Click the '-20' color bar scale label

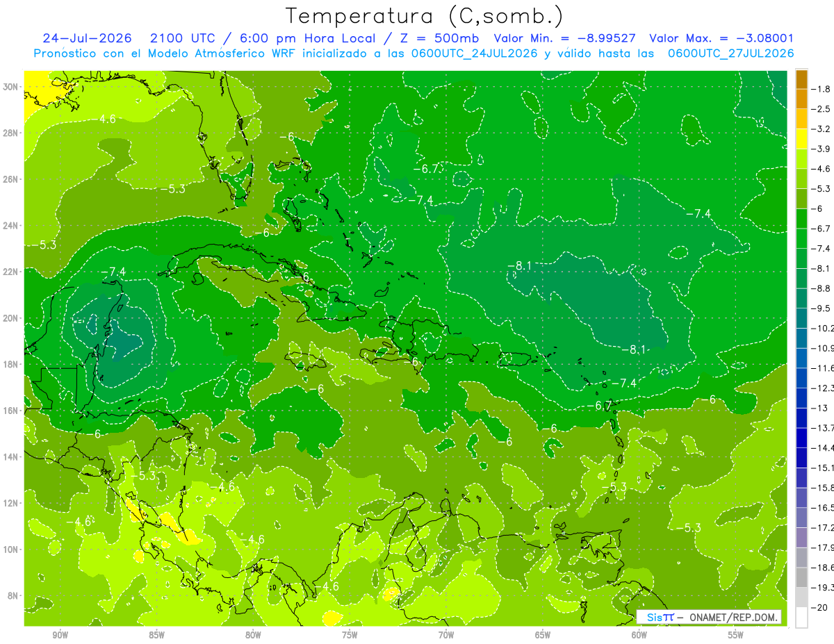click(819, 607)
